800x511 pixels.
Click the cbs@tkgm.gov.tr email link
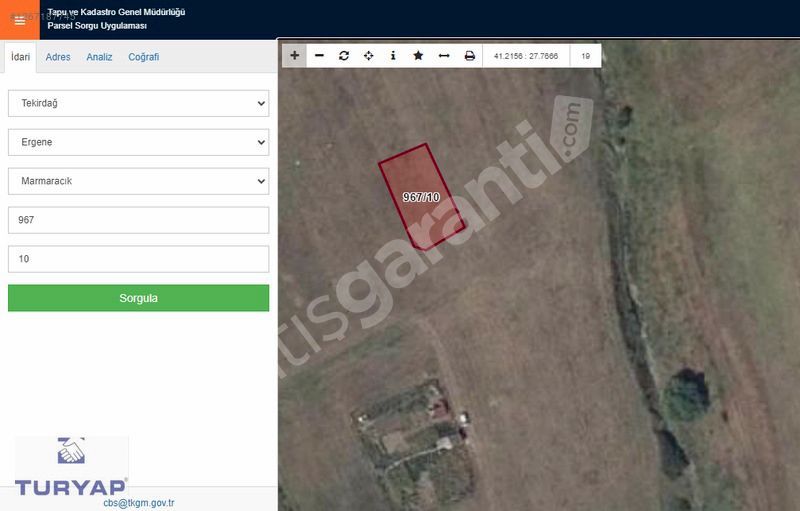coord(138,503)
